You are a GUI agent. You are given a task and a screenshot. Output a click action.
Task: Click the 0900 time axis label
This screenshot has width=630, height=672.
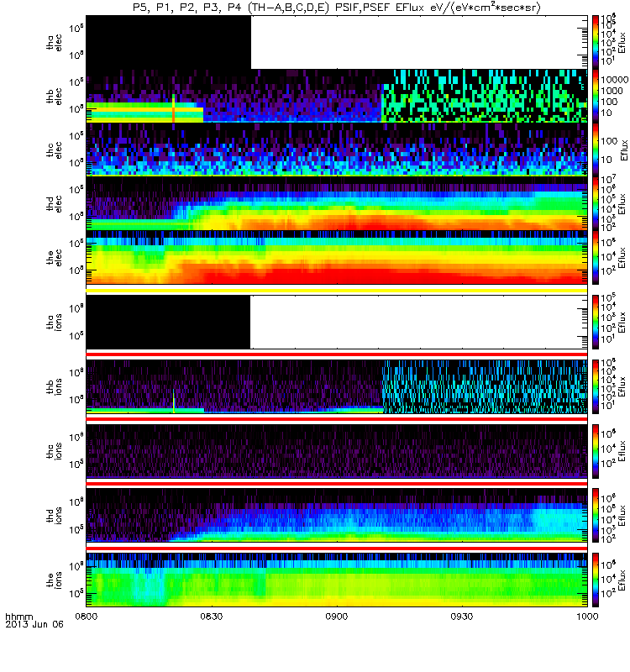click(337, 617)
